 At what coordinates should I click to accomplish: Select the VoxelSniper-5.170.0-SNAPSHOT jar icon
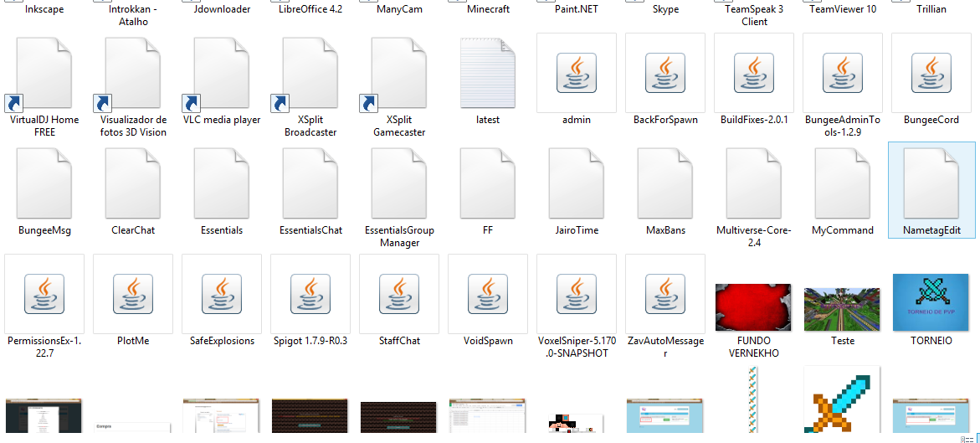coord(577,294)
